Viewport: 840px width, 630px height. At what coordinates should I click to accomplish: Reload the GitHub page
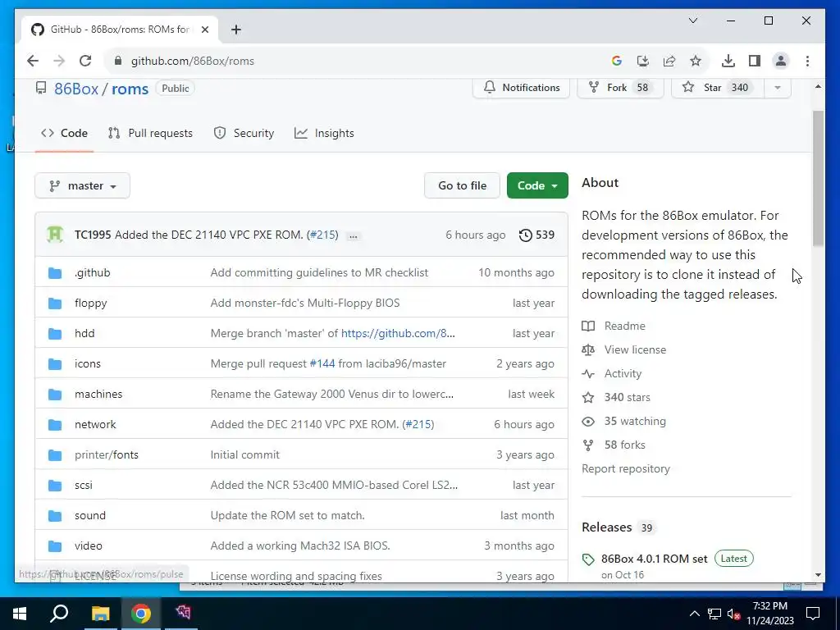(85, 61)
